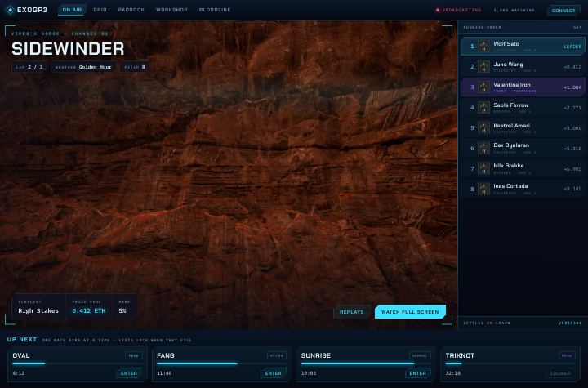588x388 pixels.
Task: Open the Replays button
Action: point(352,312)
